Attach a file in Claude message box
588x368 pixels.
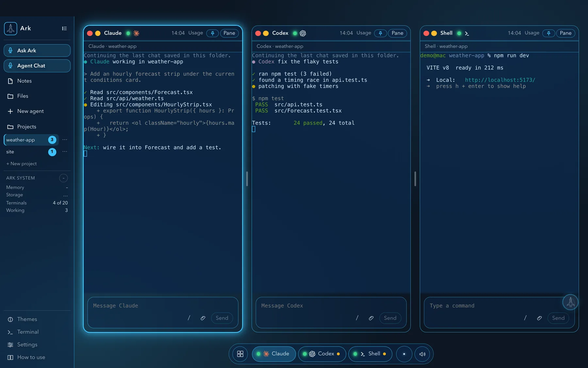pyautogui.click(x=203, y=318)
